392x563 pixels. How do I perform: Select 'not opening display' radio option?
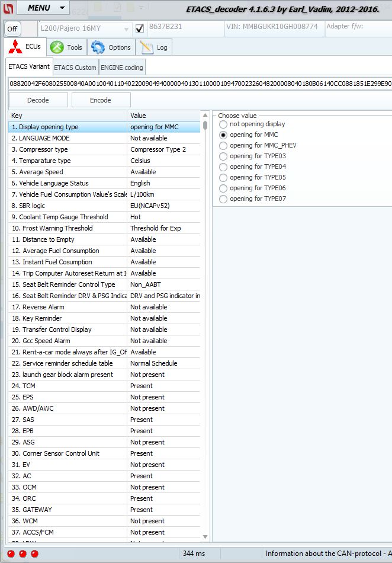(223, 124)
